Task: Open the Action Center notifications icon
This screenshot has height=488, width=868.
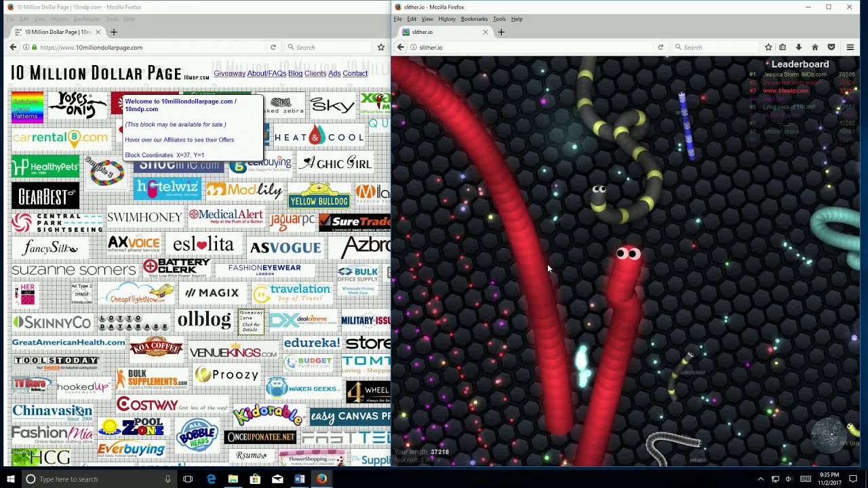Action: (853, 479)
